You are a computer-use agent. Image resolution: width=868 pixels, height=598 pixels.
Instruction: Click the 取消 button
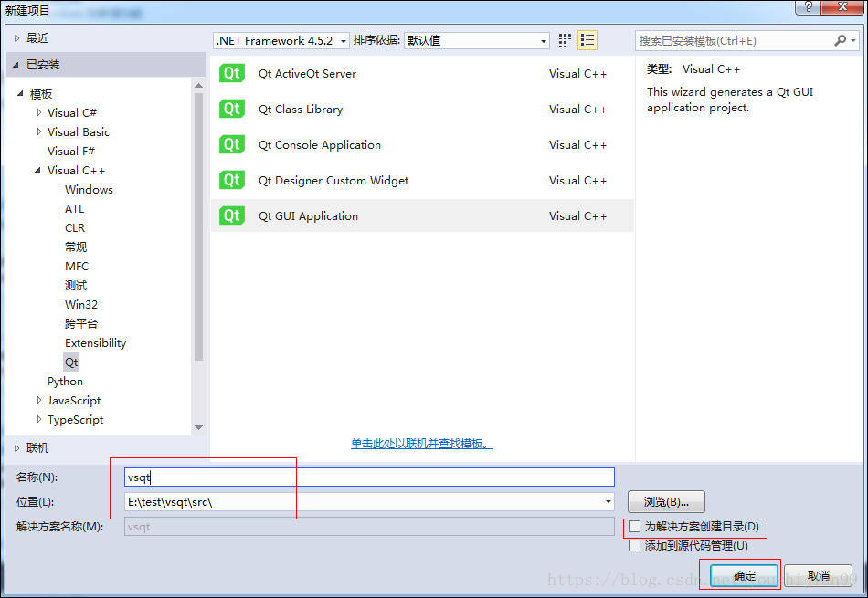point(818,576)
